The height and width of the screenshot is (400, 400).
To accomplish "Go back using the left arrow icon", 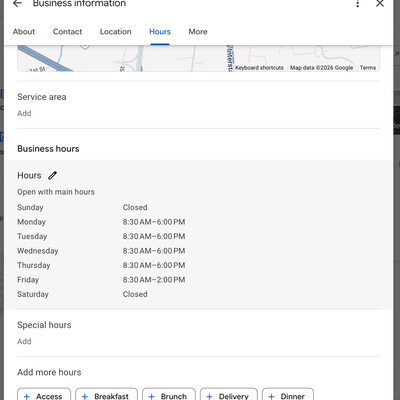I will pos(17,4).
